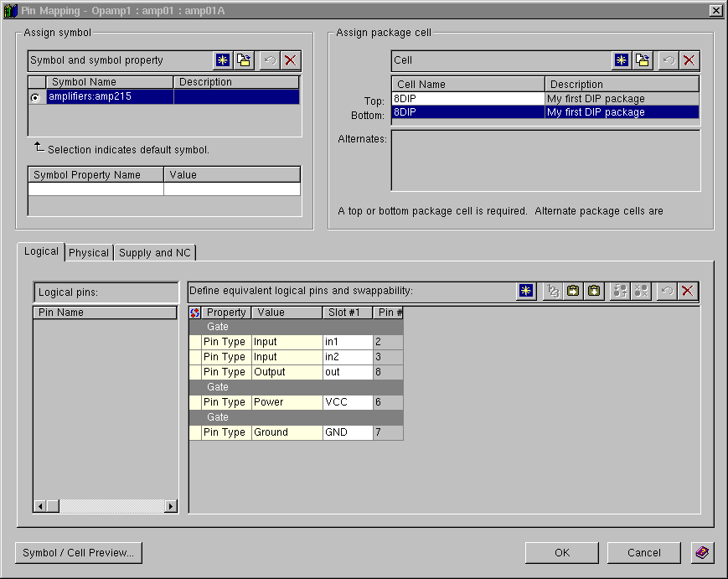Select the amplifiers:amp215 default symbol radio button

pyautogui.click(x=36, y=97)
